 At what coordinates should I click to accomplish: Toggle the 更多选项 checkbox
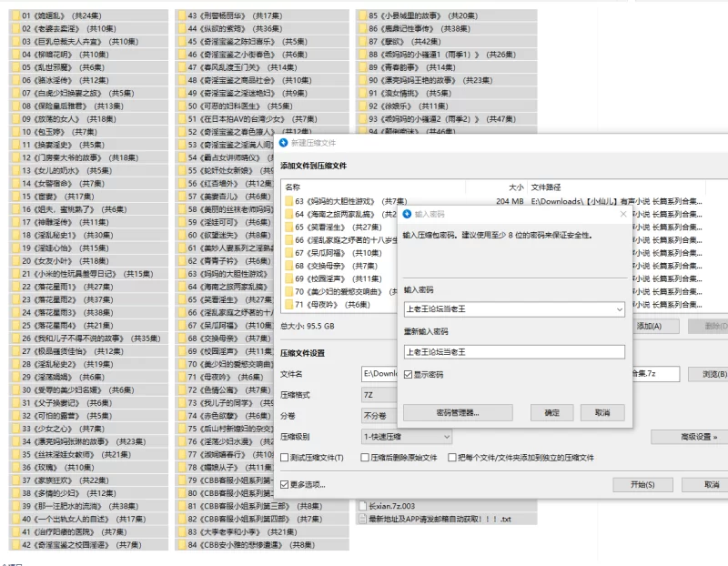click(x=285, y=484)
